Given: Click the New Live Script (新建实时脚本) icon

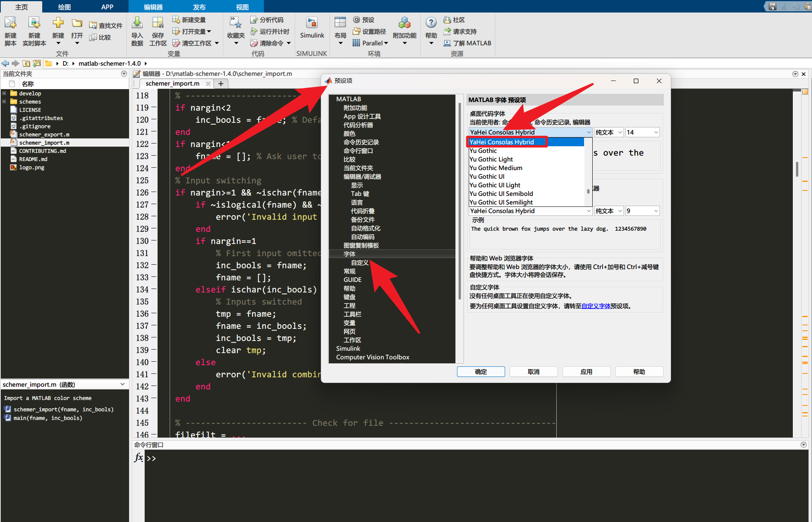Looking at the screenshot, I should pyautogui.click(x=34, y=23).
